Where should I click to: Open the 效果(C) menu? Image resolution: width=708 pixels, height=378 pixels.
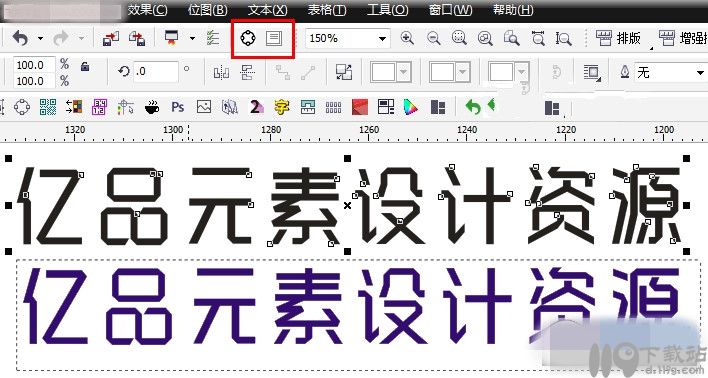click(x=147, y=10)
